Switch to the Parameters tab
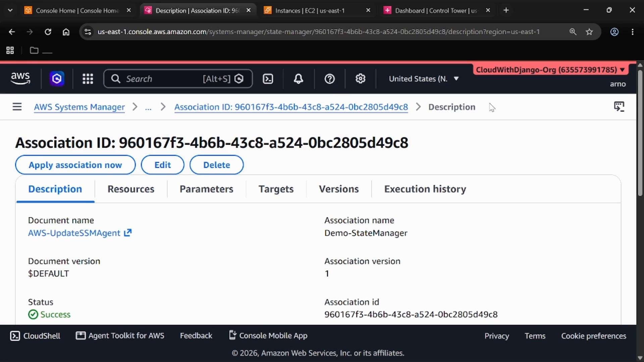The image size is (644, 362). (x=207, y=189)
